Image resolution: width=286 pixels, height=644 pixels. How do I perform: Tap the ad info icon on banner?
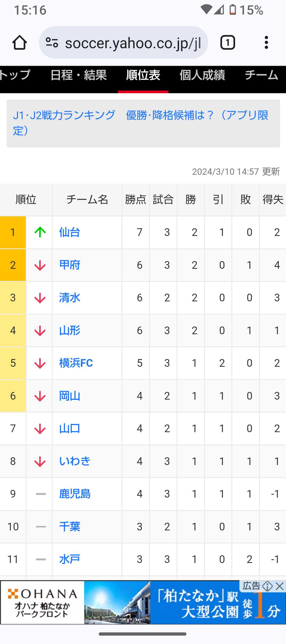pos(268,586)
